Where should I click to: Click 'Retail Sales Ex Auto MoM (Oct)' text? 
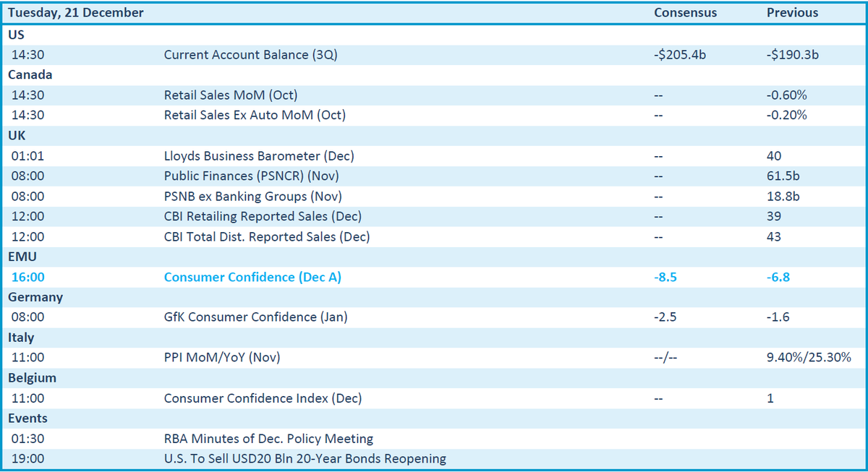[x=255, y=115]
